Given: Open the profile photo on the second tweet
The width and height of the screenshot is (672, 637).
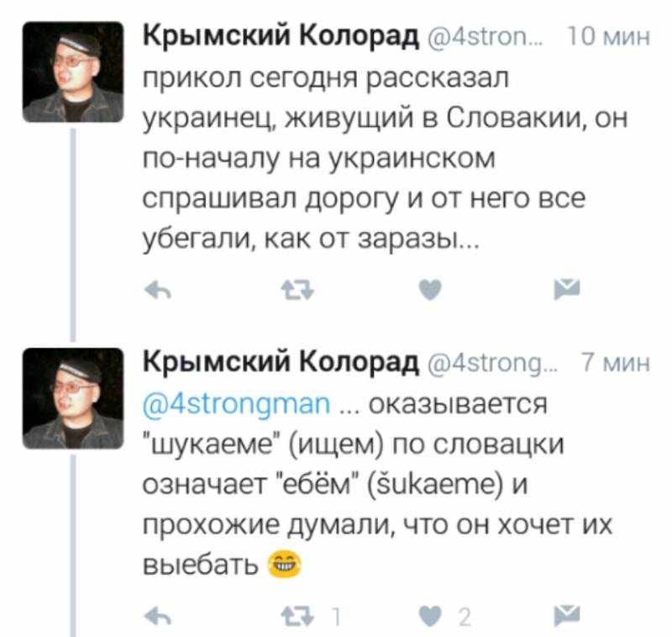Looking at the screenshot, I should 74,397.
